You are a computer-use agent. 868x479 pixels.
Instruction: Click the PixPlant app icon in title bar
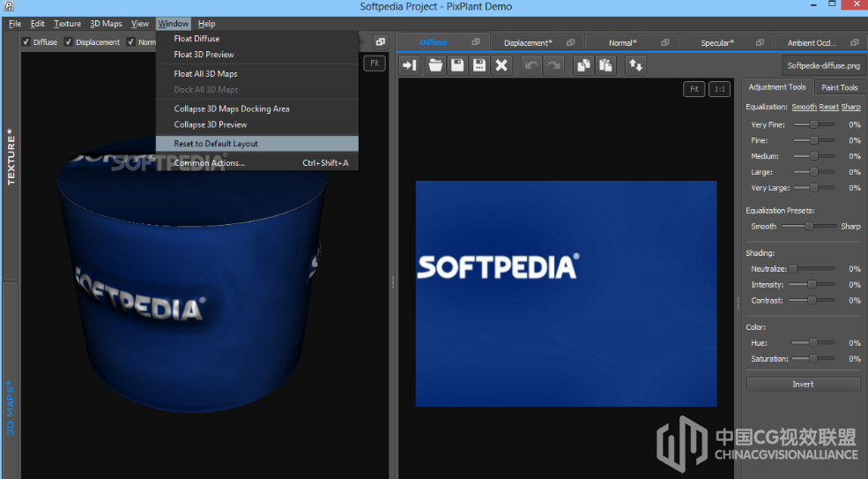pos(8,6)
